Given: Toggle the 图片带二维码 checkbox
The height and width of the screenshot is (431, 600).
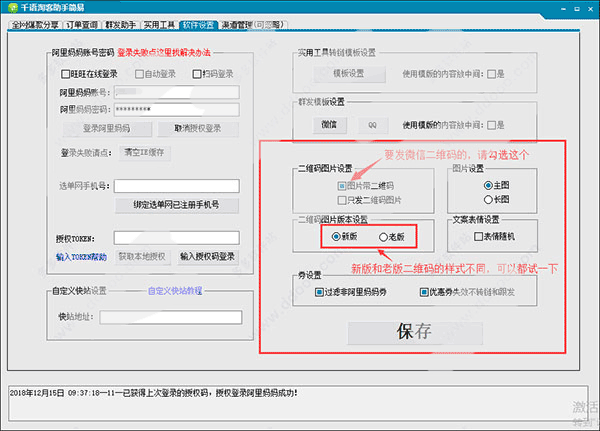Looking at the screenshot, I should coord(342,186).
